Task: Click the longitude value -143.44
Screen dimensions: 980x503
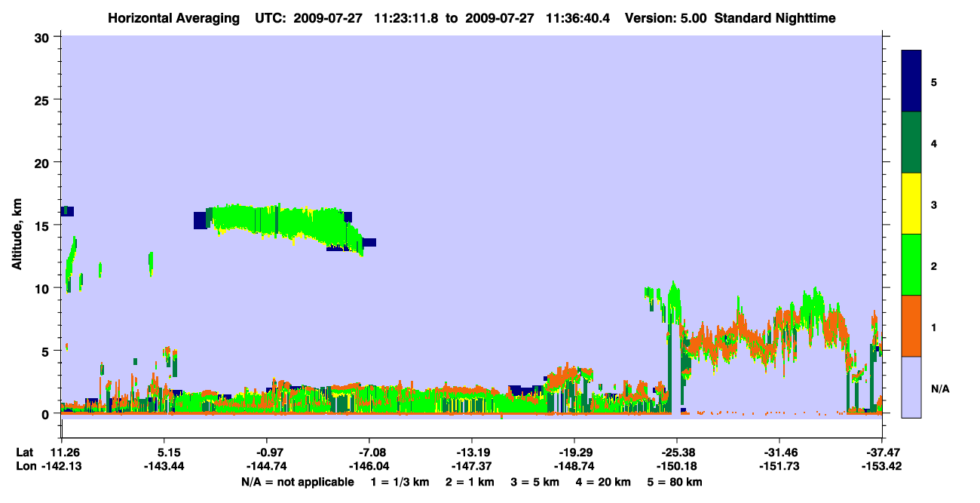Action: pyautogui.click(x=164, y=467)
